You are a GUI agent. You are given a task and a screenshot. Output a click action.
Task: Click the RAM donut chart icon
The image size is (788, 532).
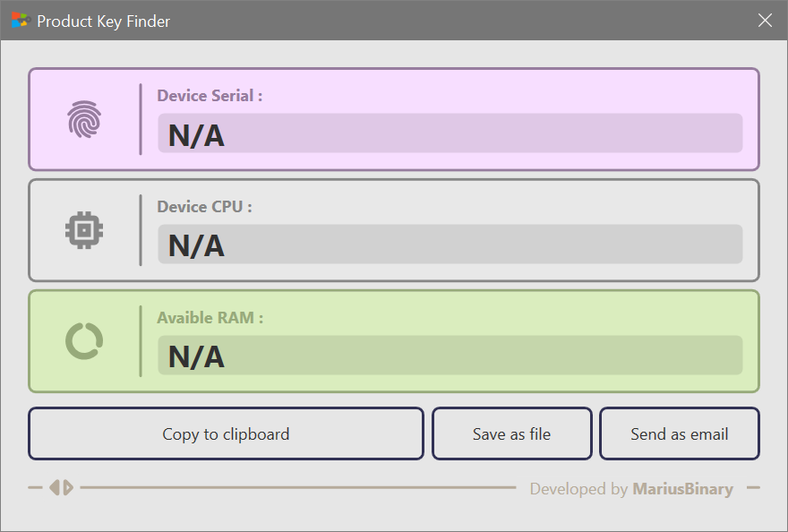84,341
